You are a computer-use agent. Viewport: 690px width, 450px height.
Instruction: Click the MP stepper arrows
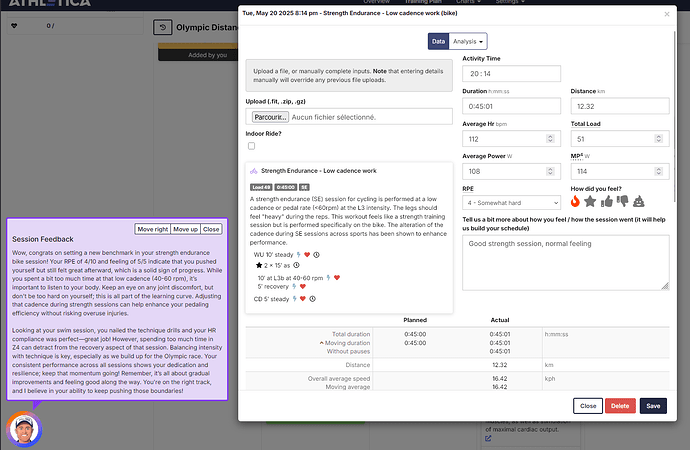(658, 171)
